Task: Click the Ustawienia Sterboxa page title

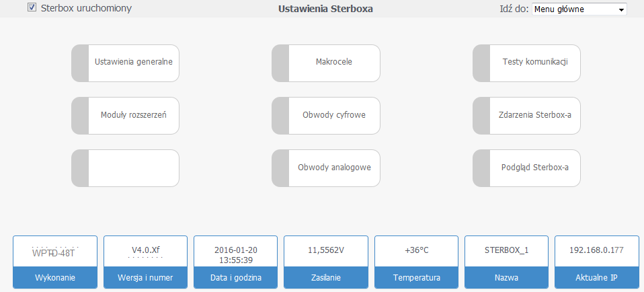Action: pos(325,9)
